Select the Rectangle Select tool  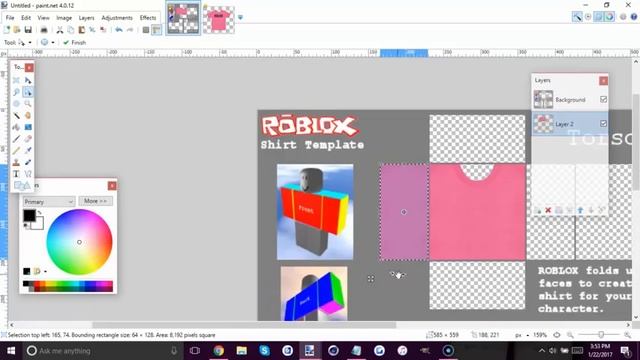click(16, 80)
